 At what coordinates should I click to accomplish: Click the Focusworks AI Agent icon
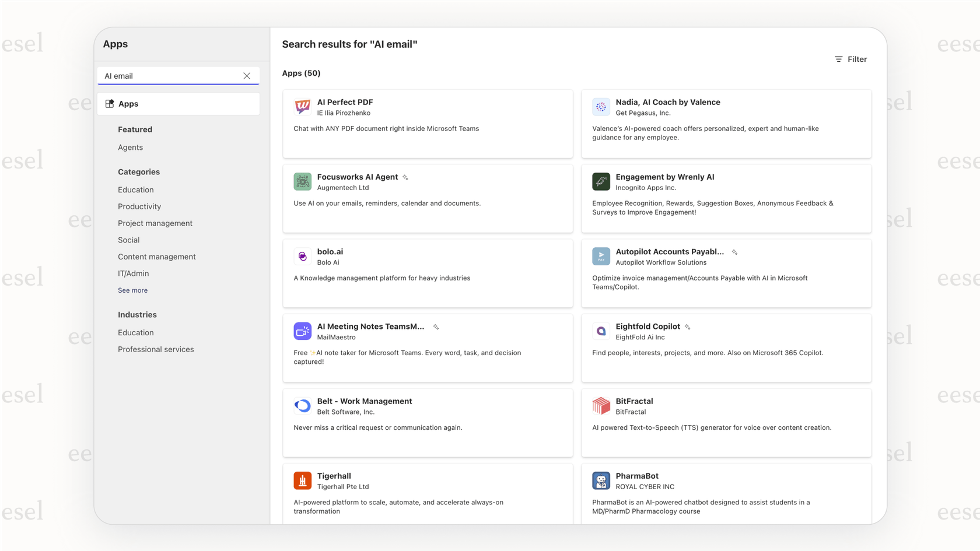coord(302,181)
